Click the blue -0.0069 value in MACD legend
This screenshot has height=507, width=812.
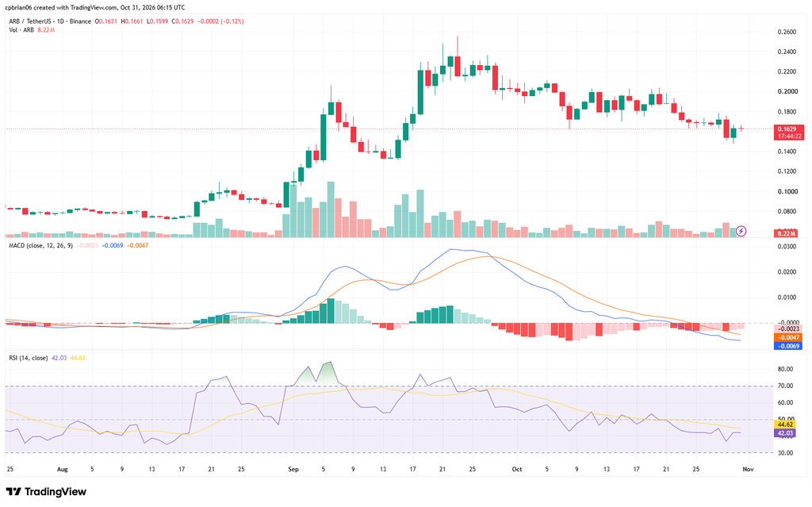[x=113, y=245]
